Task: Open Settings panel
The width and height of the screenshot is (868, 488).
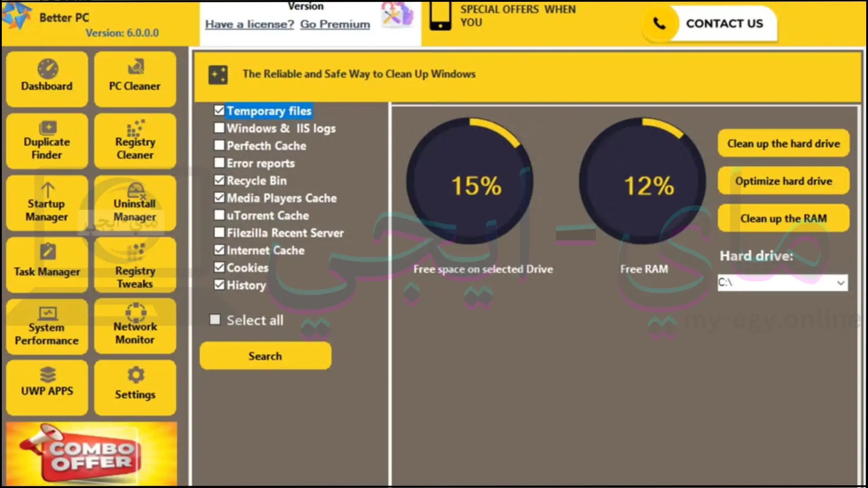Action: click(135, 385)
